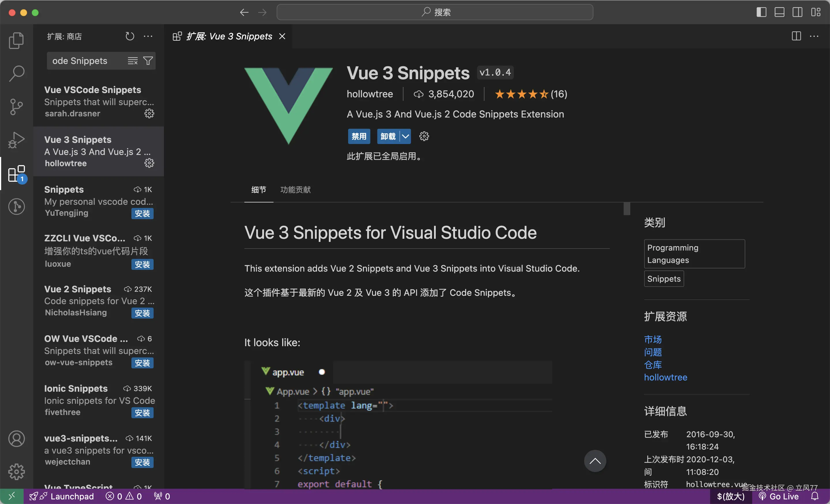The image size is (830, 504).
Task: Refresh the extensions marketplace list
Action: coord(130,36)
